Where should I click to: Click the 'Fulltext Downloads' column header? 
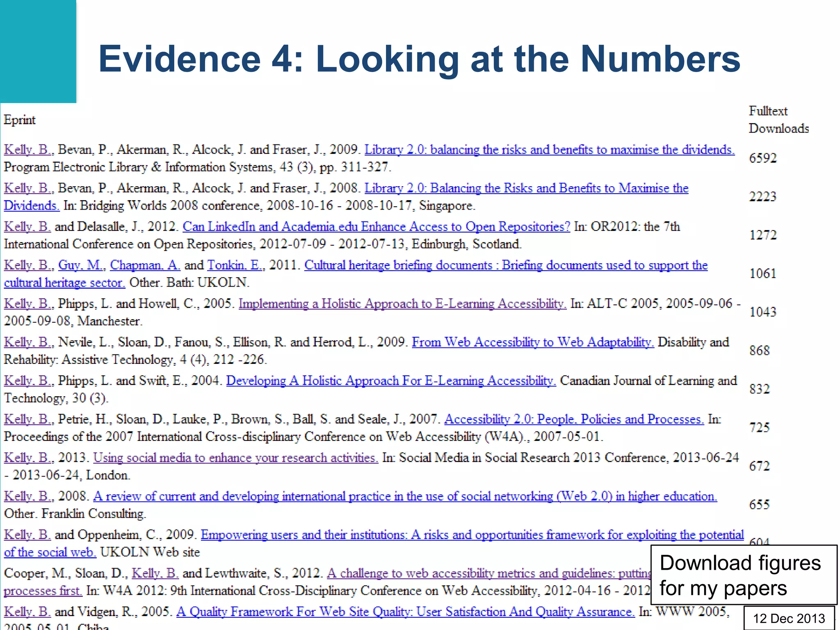[778, 120]
